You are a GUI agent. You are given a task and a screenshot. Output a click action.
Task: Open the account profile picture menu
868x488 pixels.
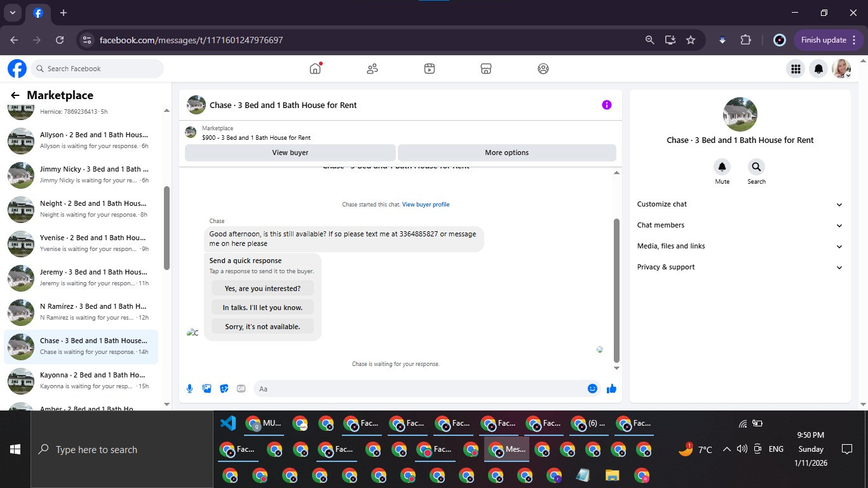[x=842, y=69]
